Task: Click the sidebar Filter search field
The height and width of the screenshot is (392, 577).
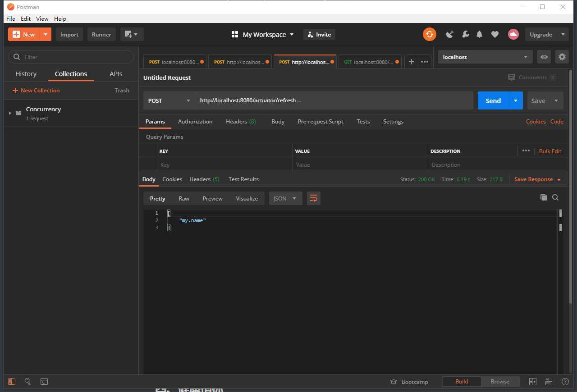Action: [71, 57]
